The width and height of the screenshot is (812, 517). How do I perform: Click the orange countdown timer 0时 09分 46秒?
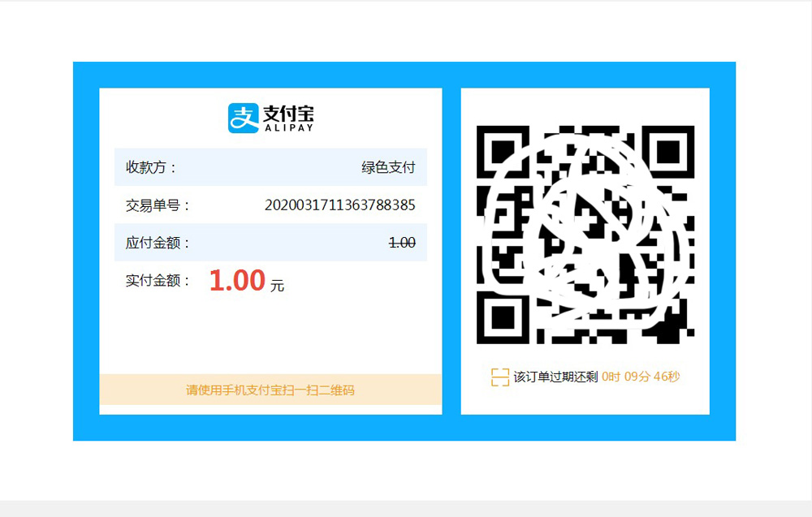pyautogui.click(x=641, y=377)
